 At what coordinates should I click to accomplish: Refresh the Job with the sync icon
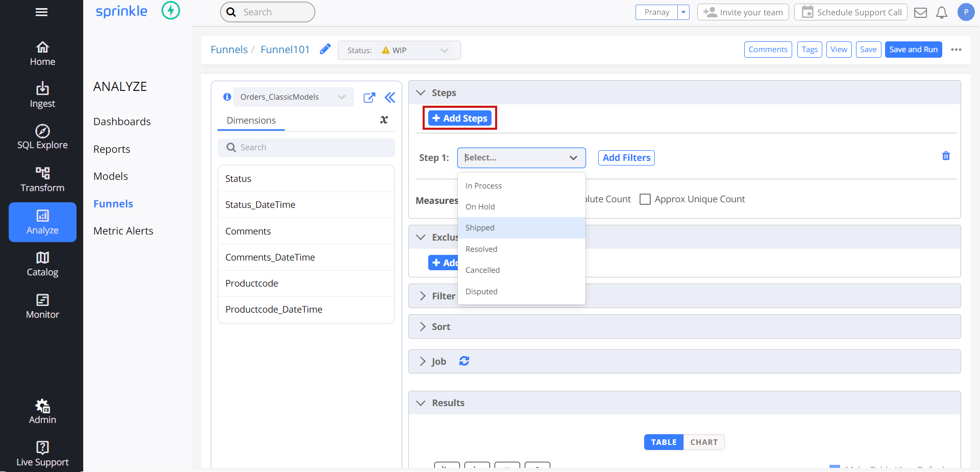(x=464, y=361)
